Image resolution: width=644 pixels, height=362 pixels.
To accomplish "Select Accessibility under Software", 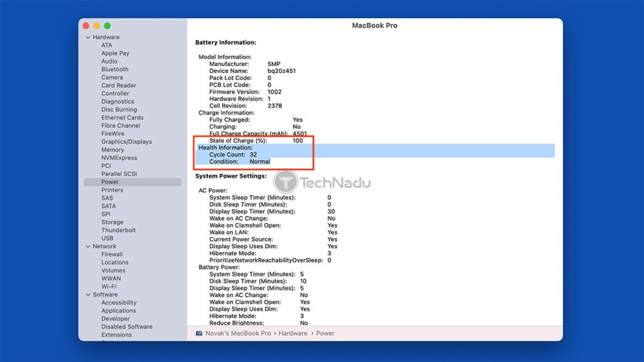I will 119,302.
